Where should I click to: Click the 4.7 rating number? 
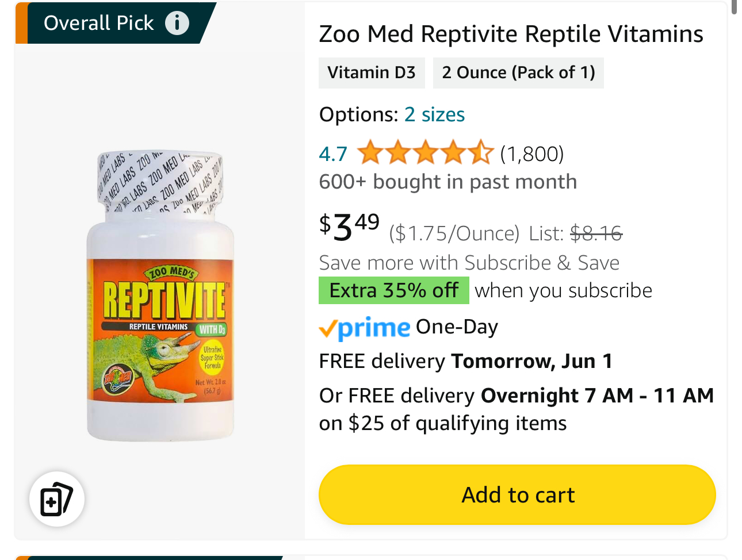[333, 154]
